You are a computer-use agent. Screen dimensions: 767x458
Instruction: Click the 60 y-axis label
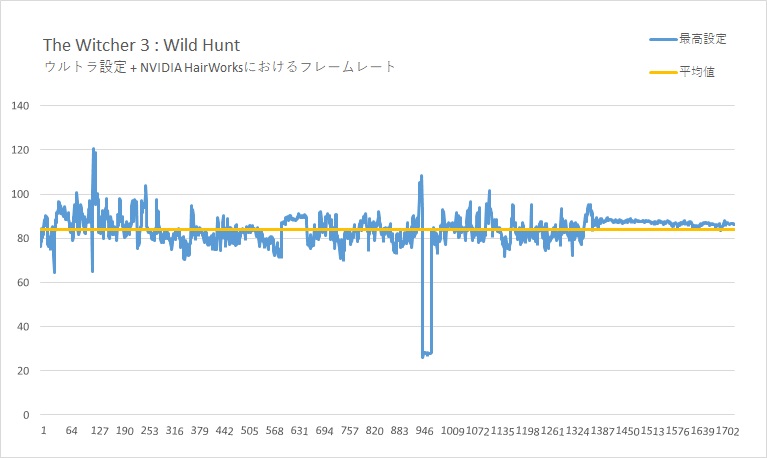click(x=23, y=283)
